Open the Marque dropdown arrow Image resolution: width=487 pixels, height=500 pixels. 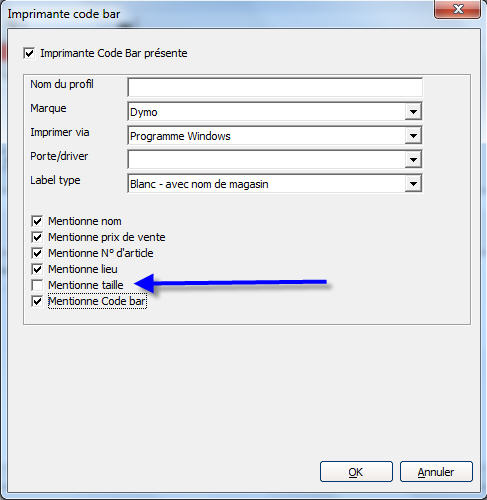tap(413, 112)
